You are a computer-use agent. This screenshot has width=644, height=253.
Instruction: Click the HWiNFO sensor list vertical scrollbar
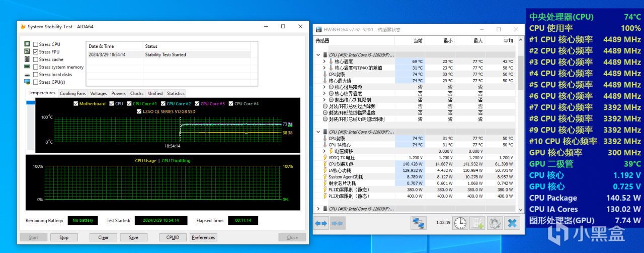[x=520, y=126]
